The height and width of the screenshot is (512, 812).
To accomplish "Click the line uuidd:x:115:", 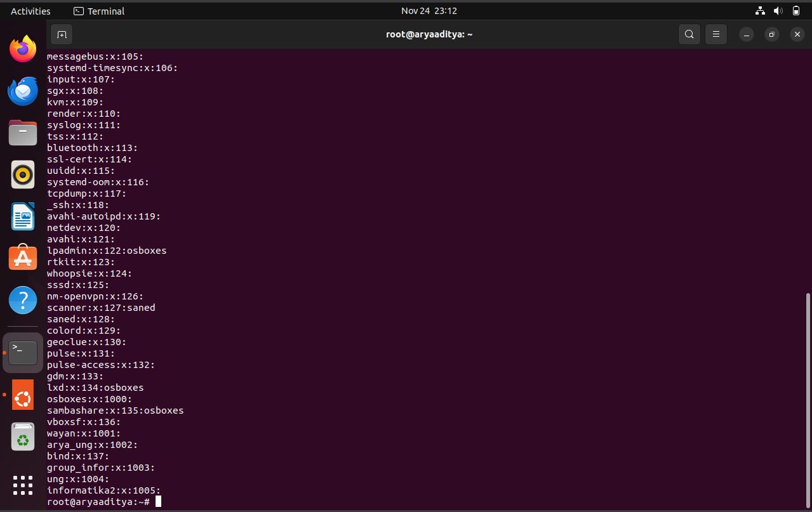I will (81, 171).
